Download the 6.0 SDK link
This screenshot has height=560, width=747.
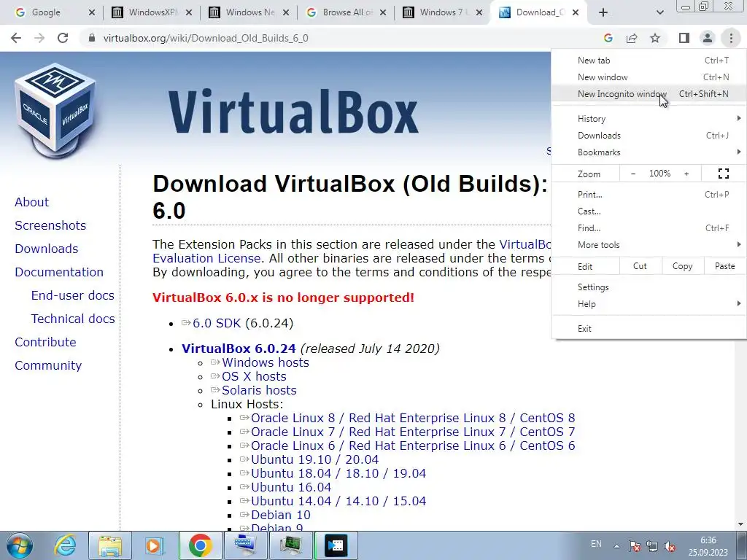(x=217, y=323)
